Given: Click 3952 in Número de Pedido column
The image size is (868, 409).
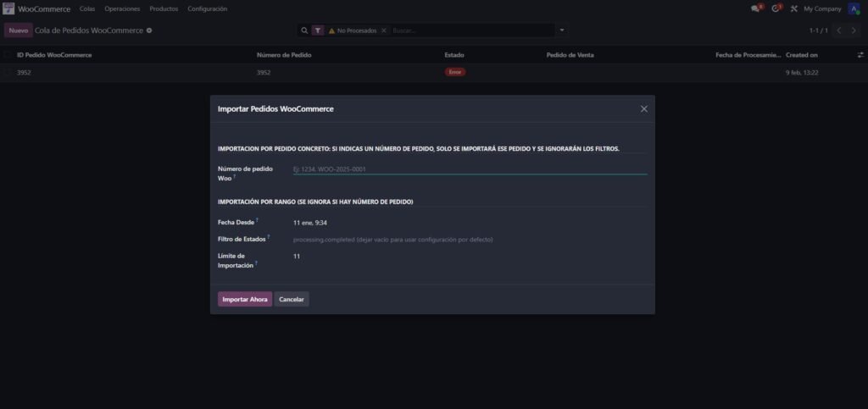Looking at the screenshot, I should 264,72.
